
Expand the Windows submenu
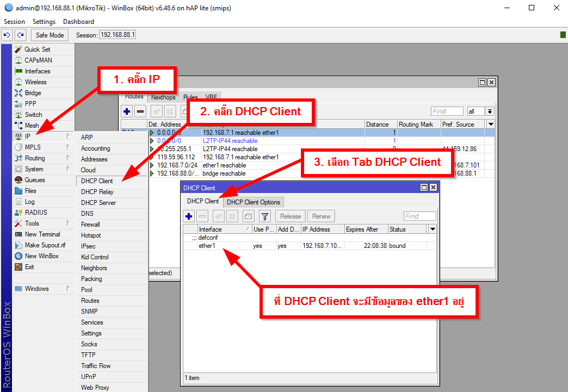43,289
